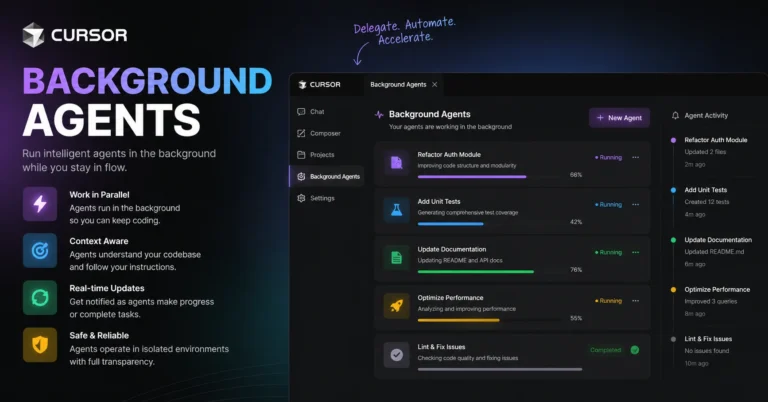The image size is (768, 402).
Task: Select Refactor Auth Module in Agent Activity
Action: (x=716, y=140)
